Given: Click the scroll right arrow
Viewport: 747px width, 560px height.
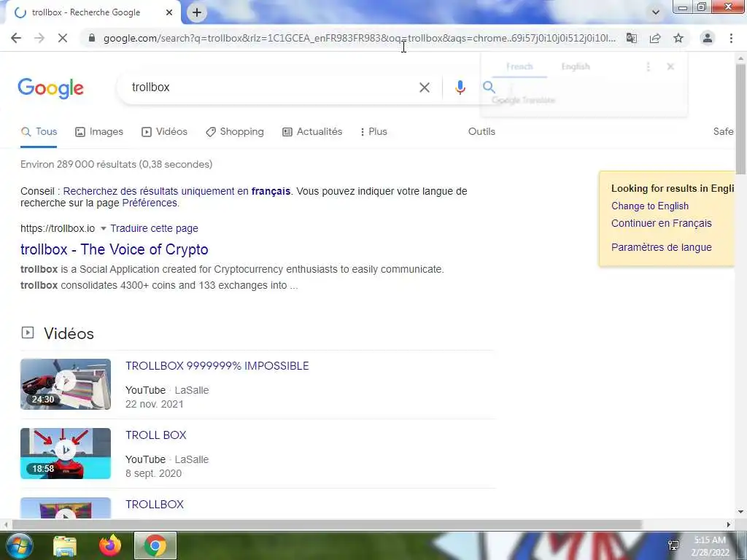Looking at the screenshot, I should click(729, 525).
